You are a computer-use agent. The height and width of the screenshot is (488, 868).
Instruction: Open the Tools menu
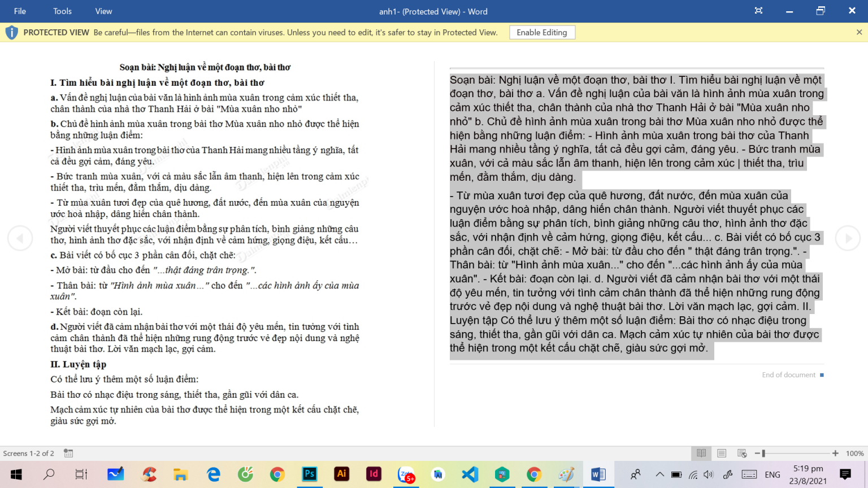62,11
